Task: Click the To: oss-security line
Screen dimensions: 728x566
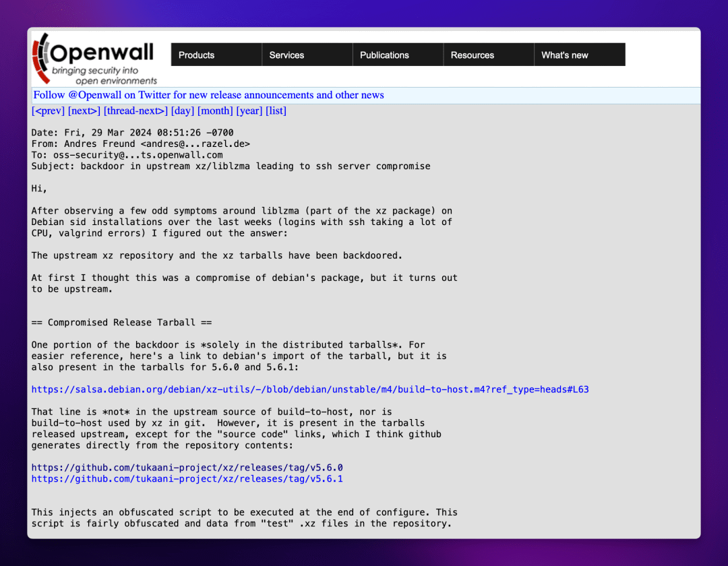Action: pyautogui.click(x=127, y=155)
